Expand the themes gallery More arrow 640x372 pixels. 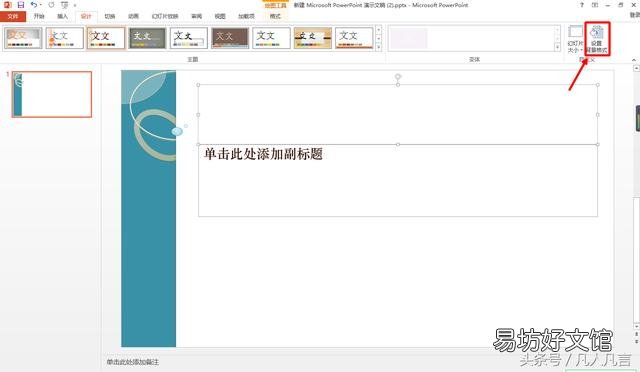pos(379,47)
